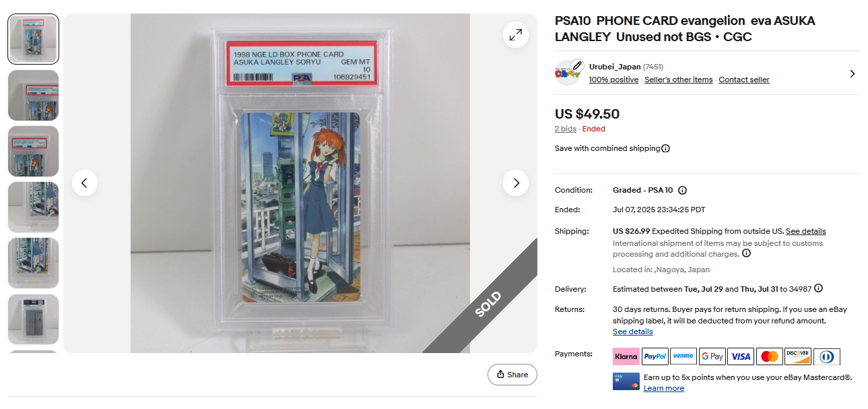This screenshot has height=409, width=868.
Task: Open the 2 bids history link
Action: (x=566, y=129)
